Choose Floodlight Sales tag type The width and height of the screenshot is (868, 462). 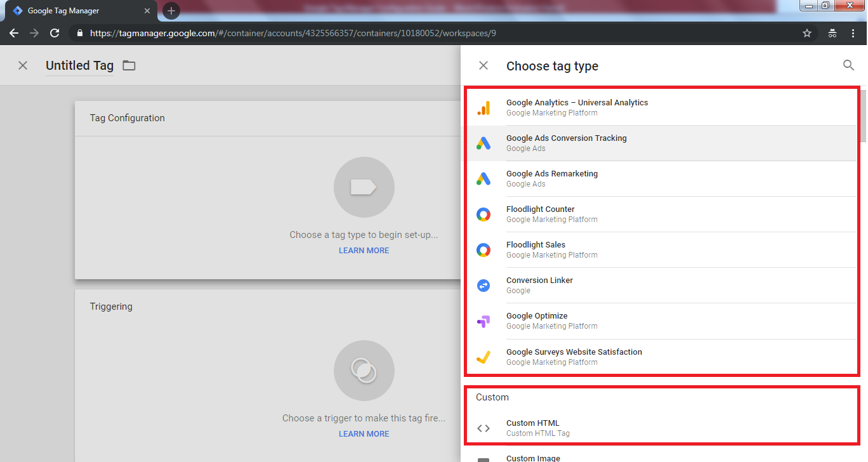pos(536,249)
